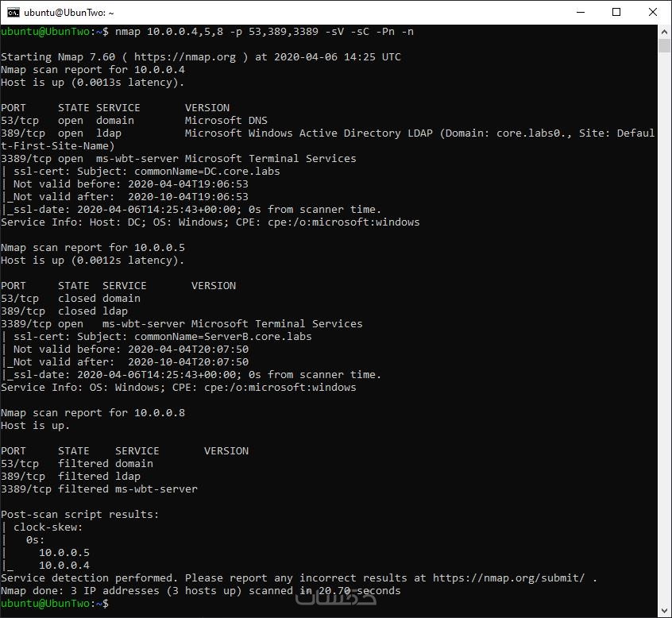Click 'Nmap scan report for 10.0.0.4' line
Image resolution: width=672 pixels, height=618 pixels.
pos(93,70)
